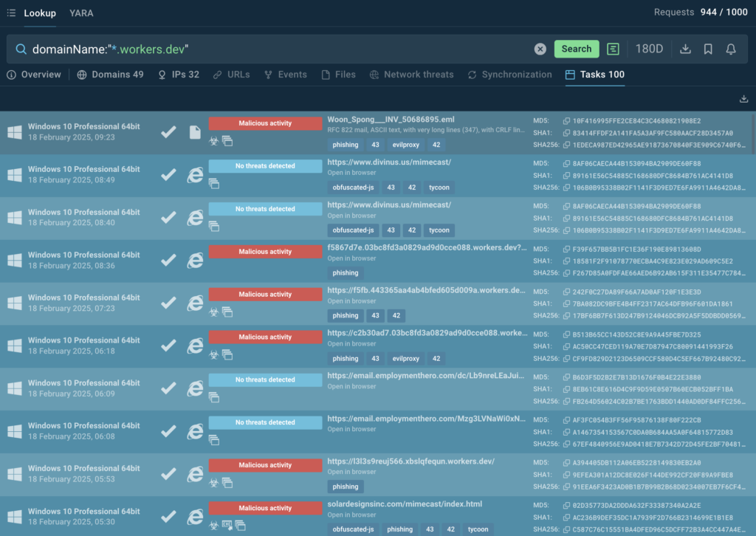Open the solardesignsinc.com/mimecast/index.html task
Screen dimensions: 756x536
click(405, 504)
